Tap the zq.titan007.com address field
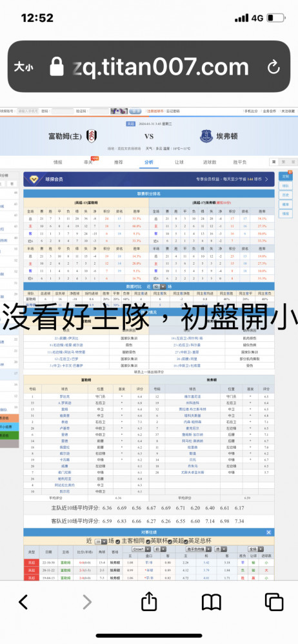Screen dimensions: 298x644 pos(161,67)
